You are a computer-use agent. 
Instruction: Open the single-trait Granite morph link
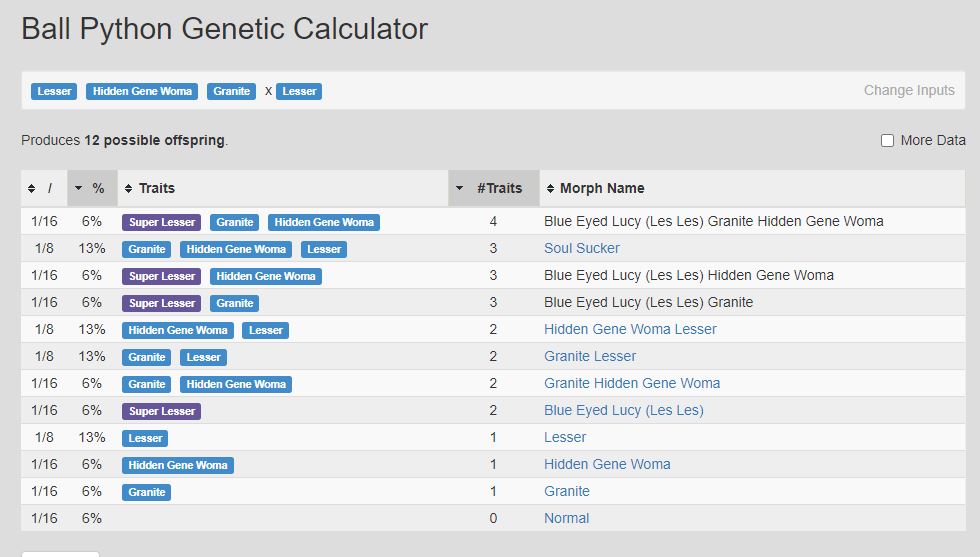click(x=566, y=491)
